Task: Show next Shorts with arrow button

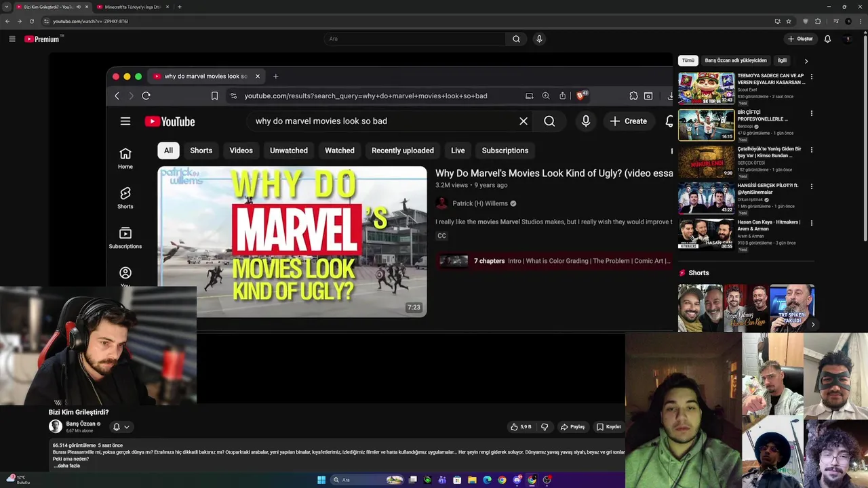Action: 813,325
